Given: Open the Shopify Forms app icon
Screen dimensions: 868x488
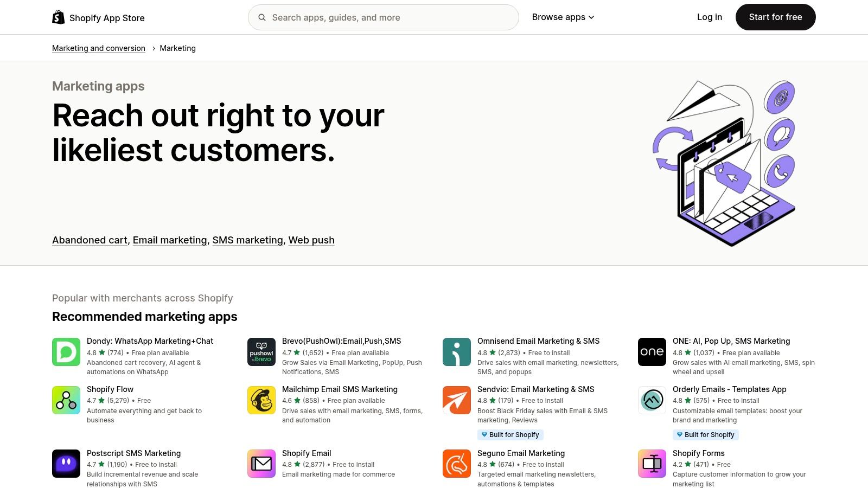Looking at the screenshot, I should click(652, 464).
